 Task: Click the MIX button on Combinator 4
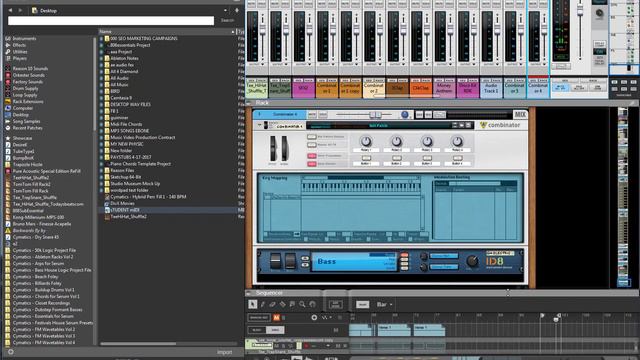[x=520, y=115]
